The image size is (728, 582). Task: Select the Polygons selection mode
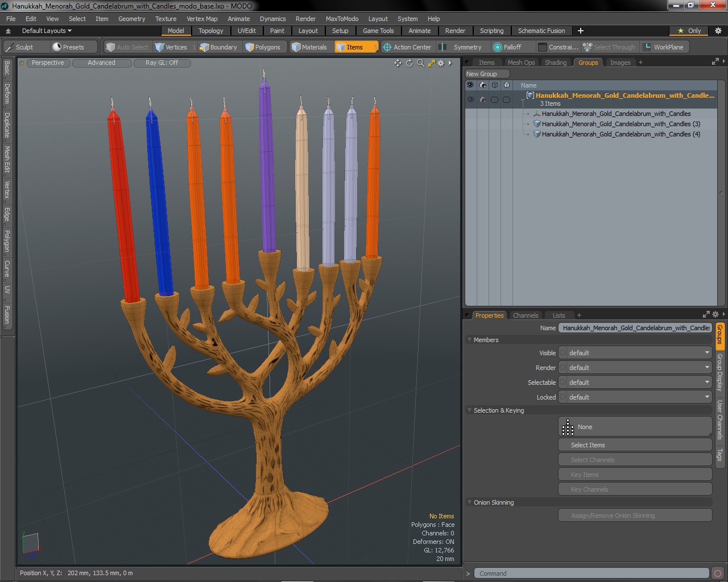[263, 47]
